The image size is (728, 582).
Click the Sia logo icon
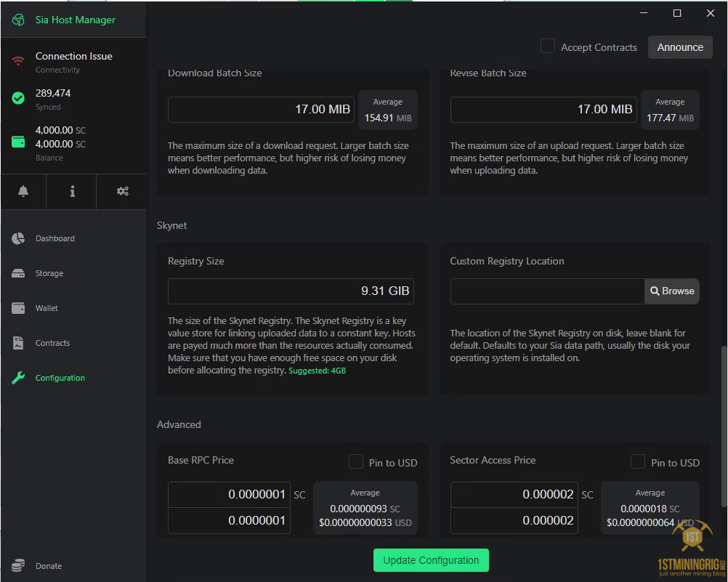(x=18, y=20)
